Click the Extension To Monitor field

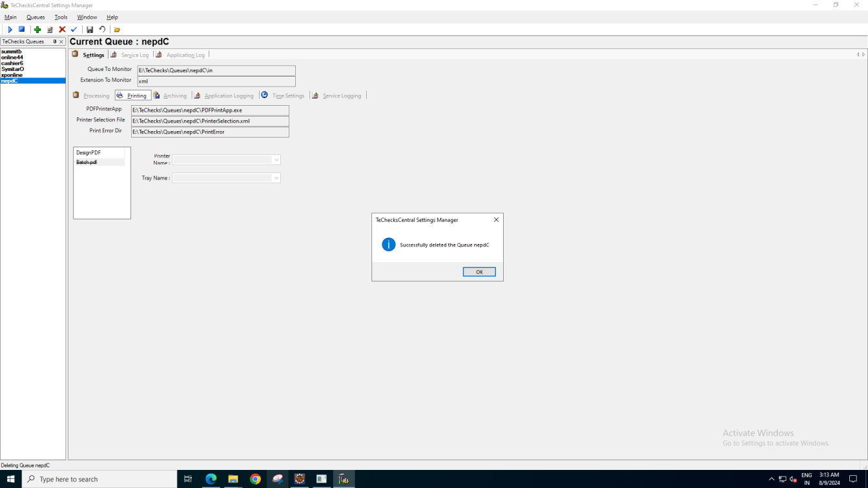tap(216, 81)
